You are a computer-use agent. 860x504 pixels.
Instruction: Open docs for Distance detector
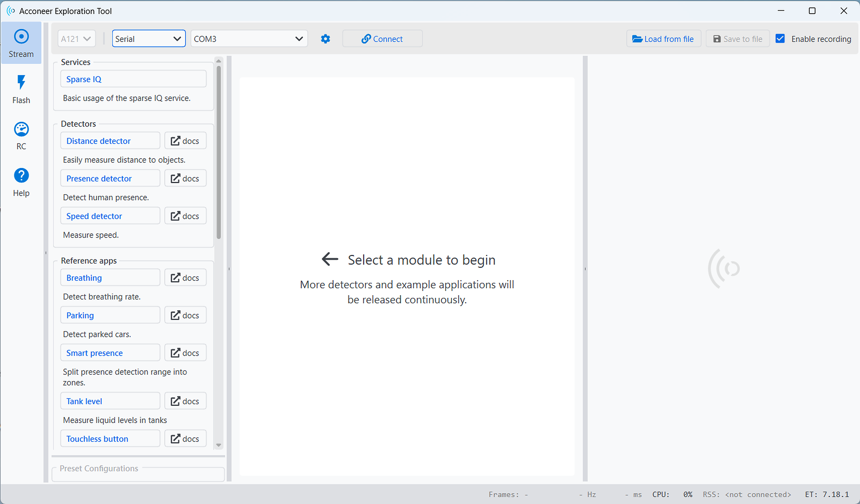tap(185, 141)
